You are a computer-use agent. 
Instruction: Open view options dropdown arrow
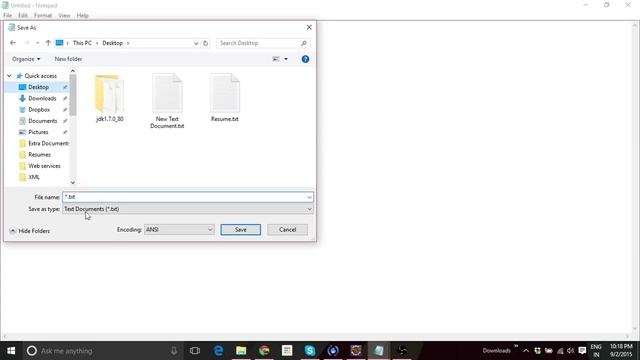coord(286,59)
